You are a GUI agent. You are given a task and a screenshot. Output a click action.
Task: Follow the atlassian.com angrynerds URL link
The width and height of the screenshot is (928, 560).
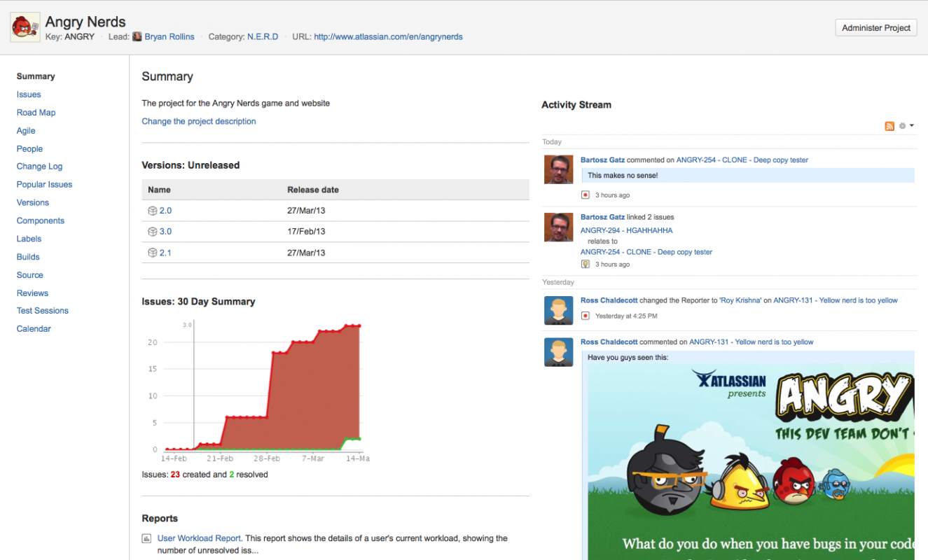pyautogui.click(x=388, y=36)
